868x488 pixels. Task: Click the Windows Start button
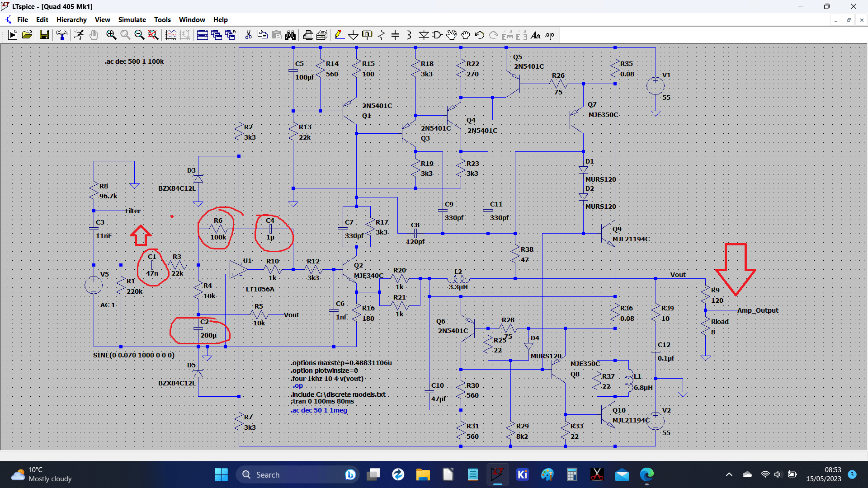click(221, 474)
